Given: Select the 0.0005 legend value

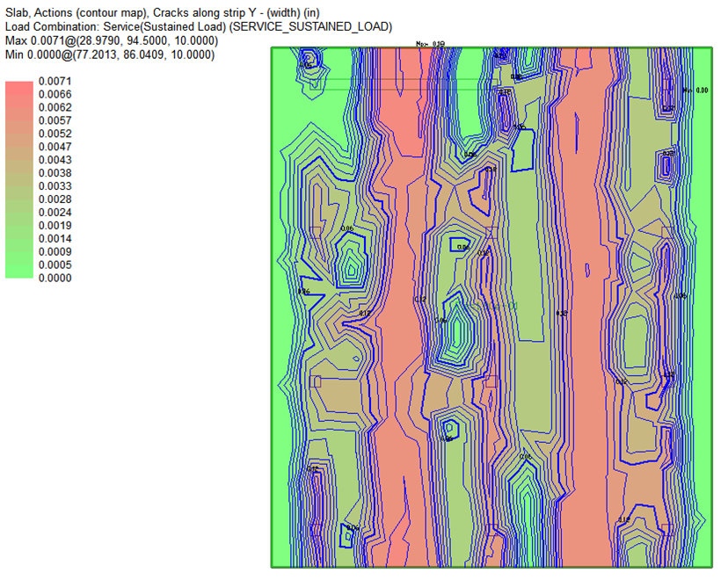Looking at the screenshot, I should [54, 265].
